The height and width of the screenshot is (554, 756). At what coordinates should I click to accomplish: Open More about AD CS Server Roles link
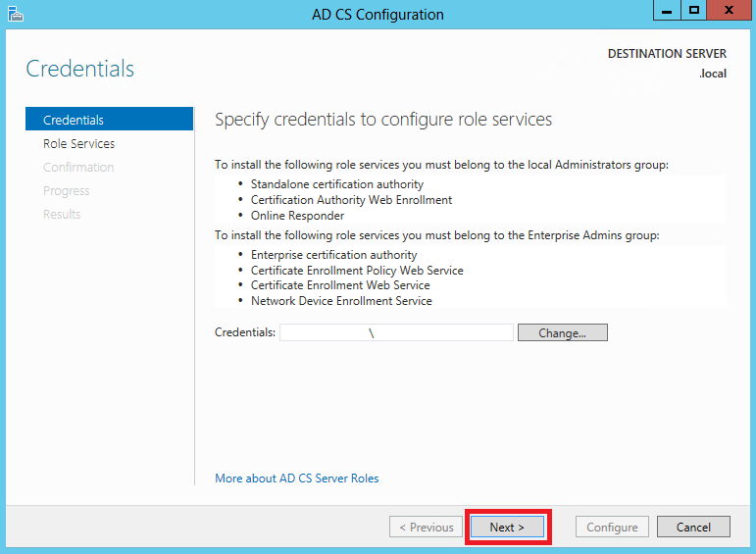coord(296,478)
